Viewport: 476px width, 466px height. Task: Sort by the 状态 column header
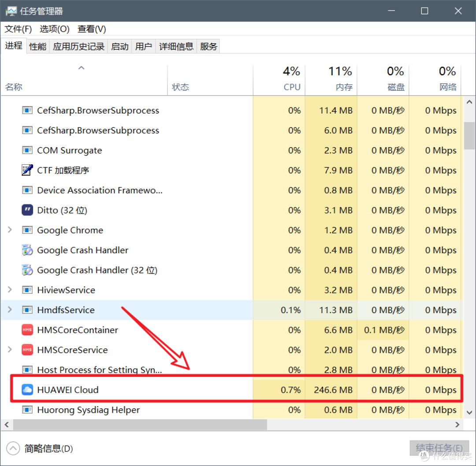210,79
